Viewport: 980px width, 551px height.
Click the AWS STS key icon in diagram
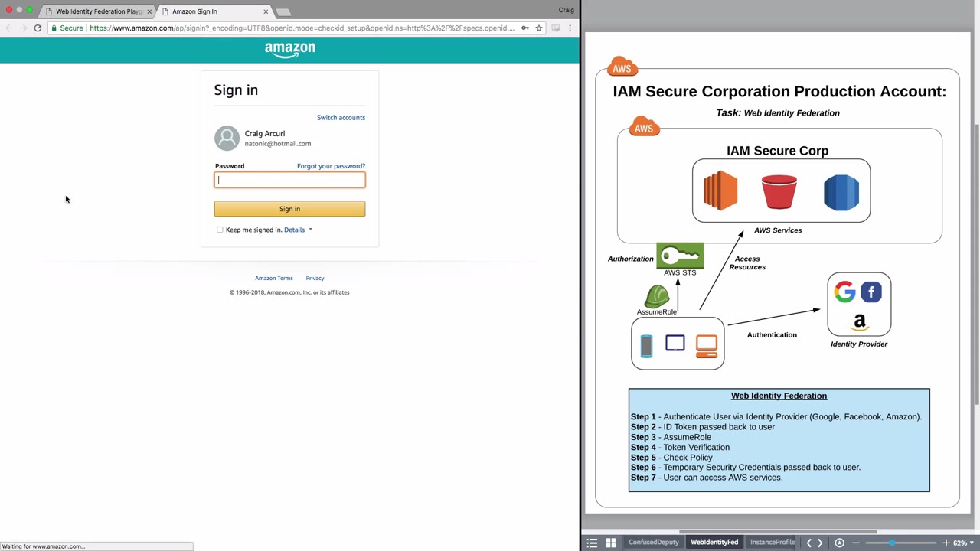click(680, 255)
